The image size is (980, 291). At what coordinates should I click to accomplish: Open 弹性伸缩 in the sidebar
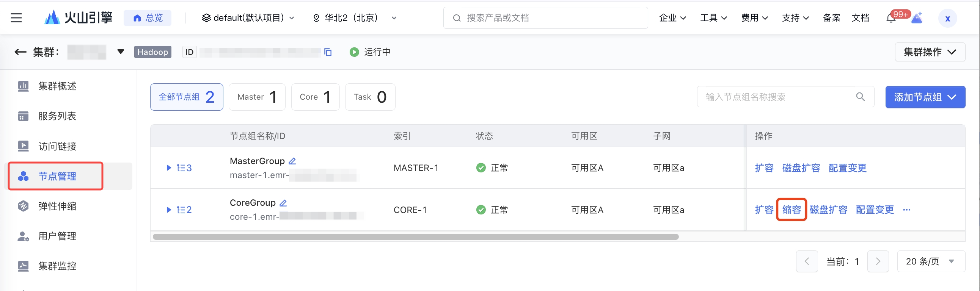(57, 206)
